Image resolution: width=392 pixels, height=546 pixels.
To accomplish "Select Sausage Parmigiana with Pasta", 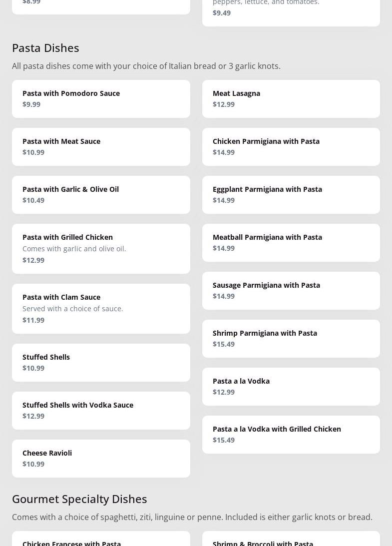I will [x=291, y=291].
